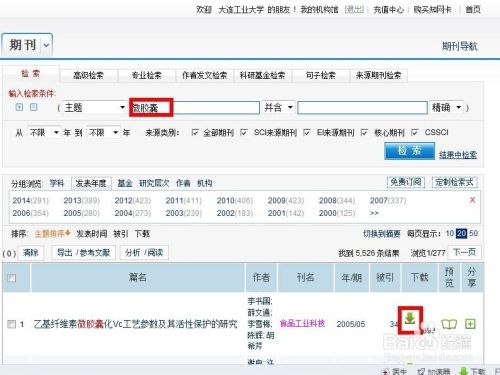Switch to the 句子检索 tab

click(321, 76)
